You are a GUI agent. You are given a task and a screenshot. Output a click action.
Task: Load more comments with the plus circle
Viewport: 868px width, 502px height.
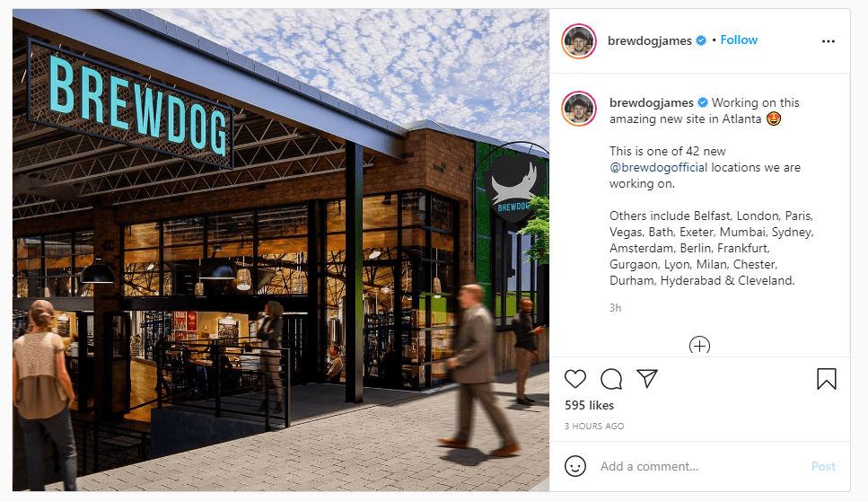700,346
